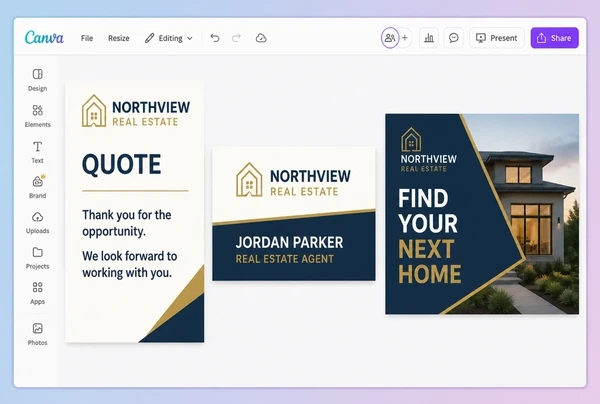Select NORTHVIEW title on the business card

(310, 176)
